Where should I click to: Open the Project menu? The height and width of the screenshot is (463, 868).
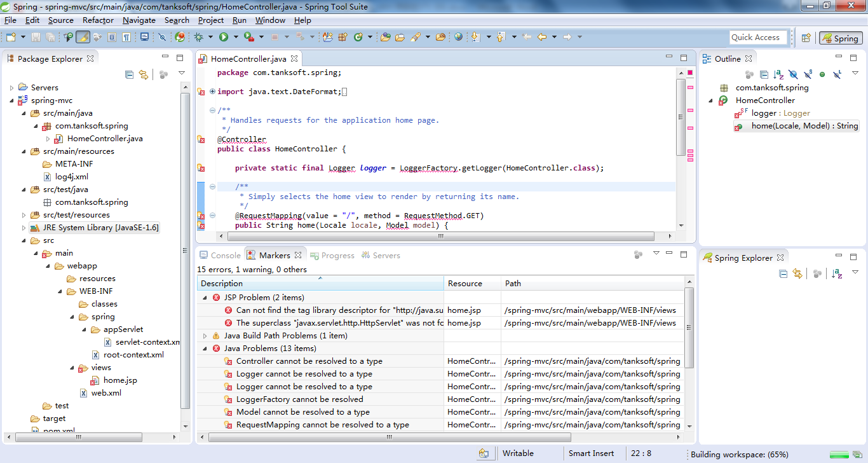click(211, 20)
